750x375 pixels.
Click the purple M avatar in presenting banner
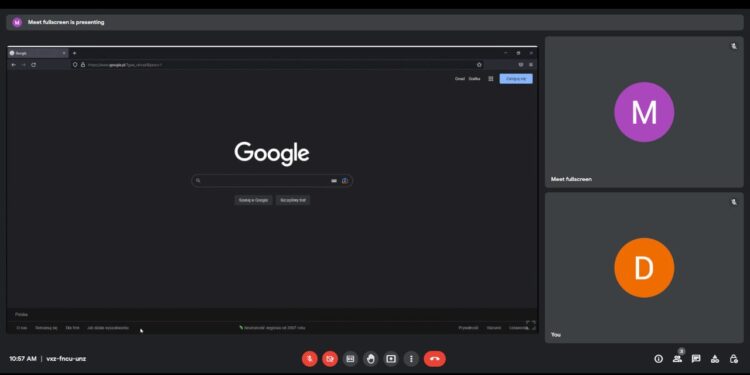17,22
